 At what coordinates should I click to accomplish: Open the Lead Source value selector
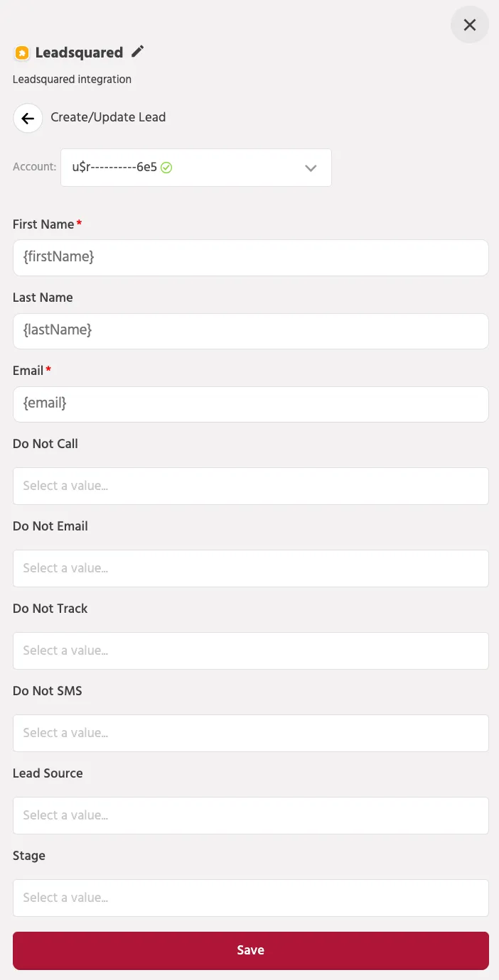pos(251,815)
